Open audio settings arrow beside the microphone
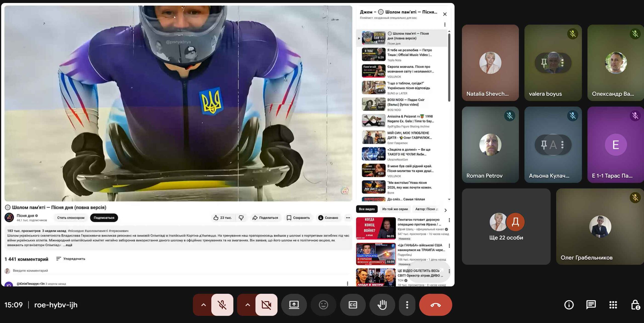 pyautogui.click(x=203, y=305)
